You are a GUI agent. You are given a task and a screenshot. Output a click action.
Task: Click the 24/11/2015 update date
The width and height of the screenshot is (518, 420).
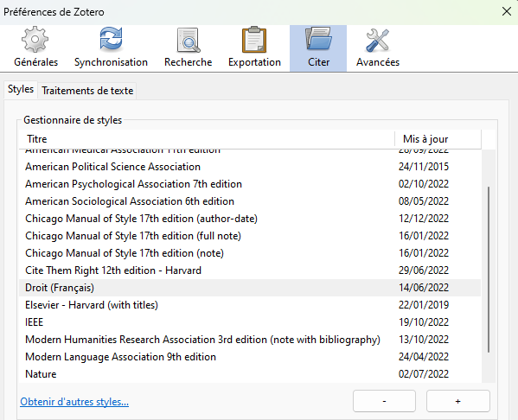pyautogui.click(x=424, y=167)
